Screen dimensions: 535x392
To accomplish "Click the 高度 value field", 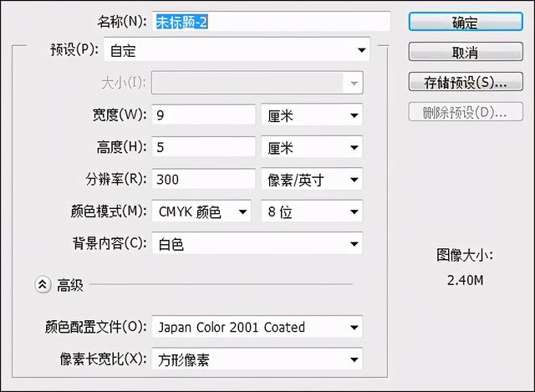I will (x=203, y=147).
